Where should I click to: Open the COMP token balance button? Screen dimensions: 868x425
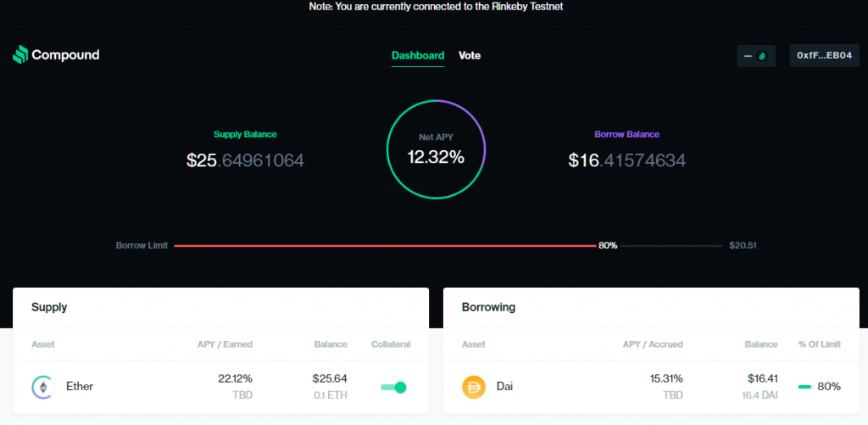tap(755, 56)
